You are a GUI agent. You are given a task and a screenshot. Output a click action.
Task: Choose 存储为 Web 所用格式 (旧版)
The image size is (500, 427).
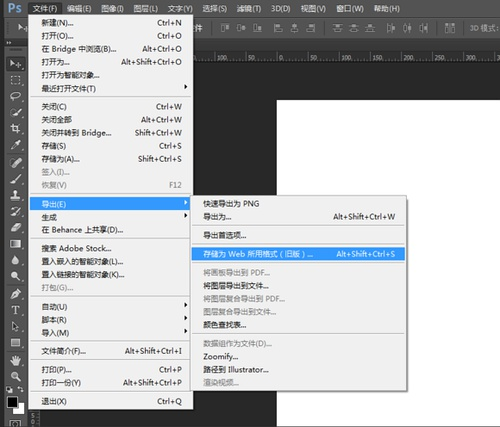(x=299, y=254)
